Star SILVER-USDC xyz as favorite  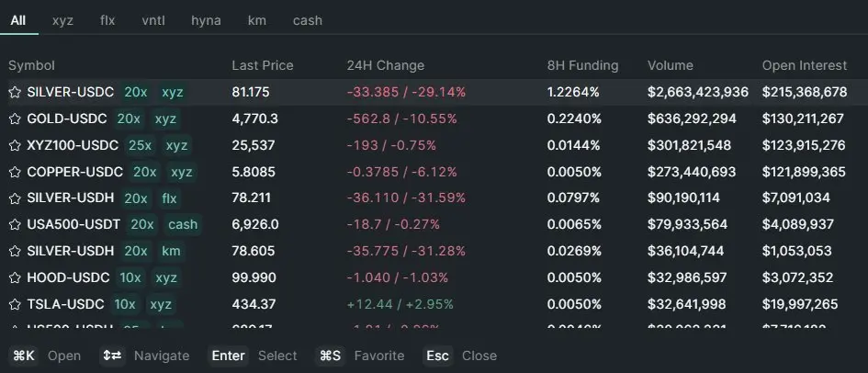click(15, 92)
